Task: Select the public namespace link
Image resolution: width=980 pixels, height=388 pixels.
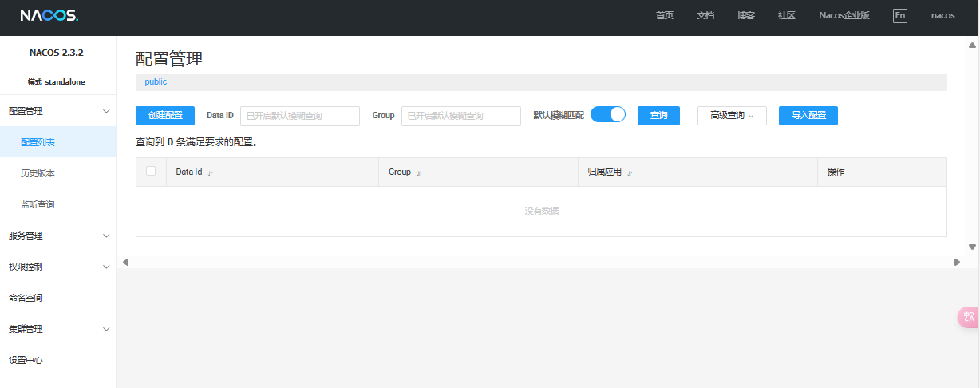Action: click(156, 82)
